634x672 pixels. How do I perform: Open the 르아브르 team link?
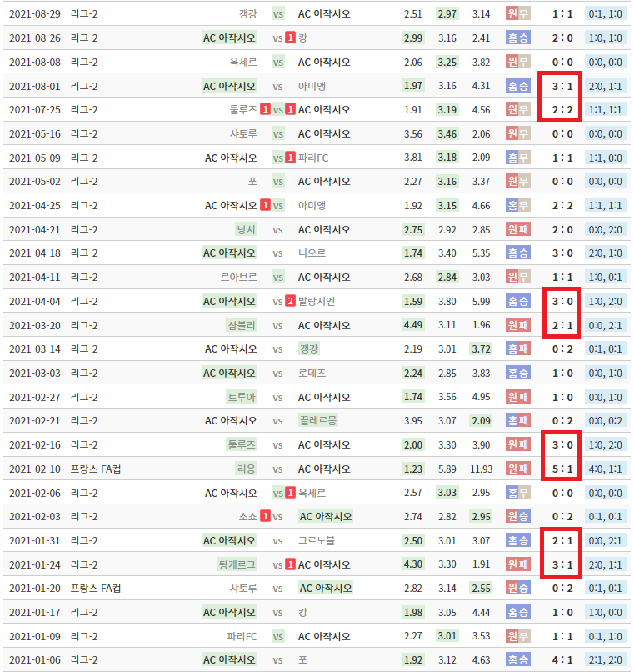click(x=238, y=277)
